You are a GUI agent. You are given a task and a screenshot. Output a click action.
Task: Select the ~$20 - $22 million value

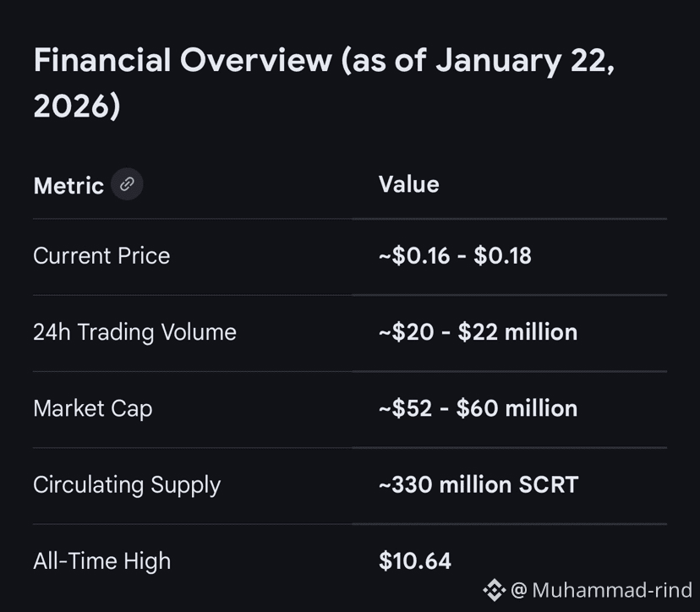click(478, 332)
